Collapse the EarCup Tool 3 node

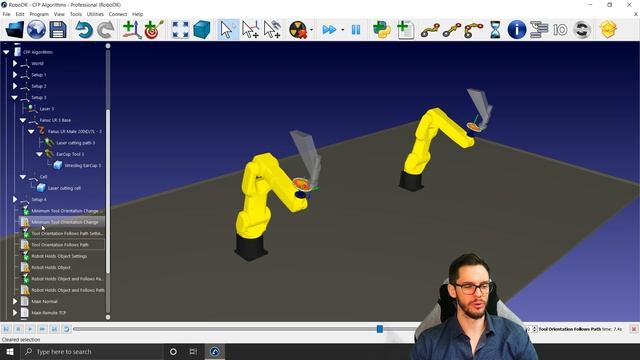(x=39, y=154)
